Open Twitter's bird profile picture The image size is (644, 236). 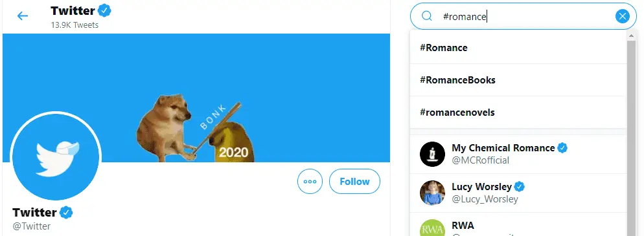[56, 156]
